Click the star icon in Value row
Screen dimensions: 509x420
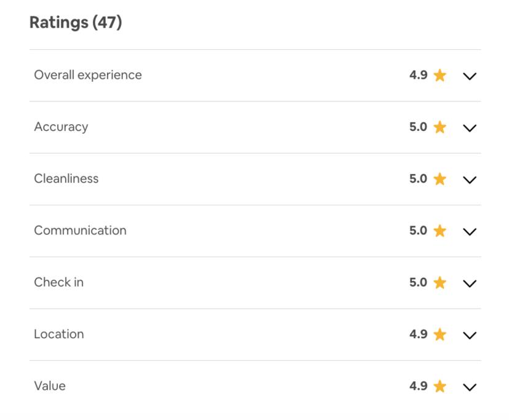point(440,386)
